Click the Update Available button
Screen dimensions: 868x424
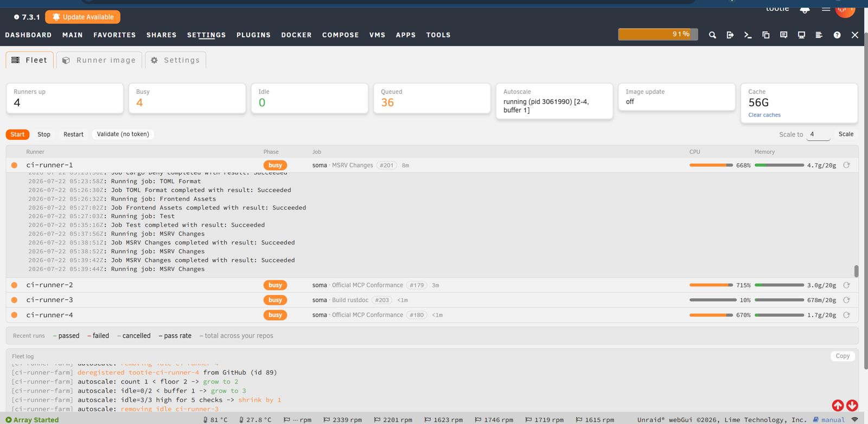pyautogui.click(x=83, y=17)
